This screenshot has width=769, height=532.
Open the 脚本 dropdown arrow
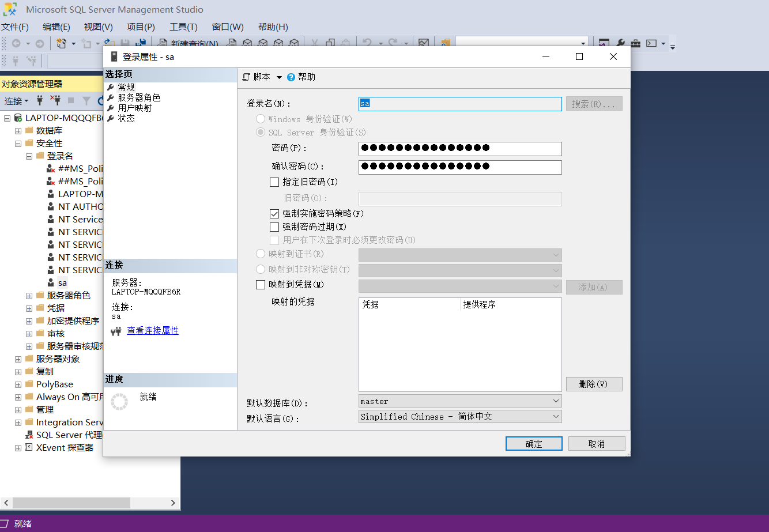279,77
